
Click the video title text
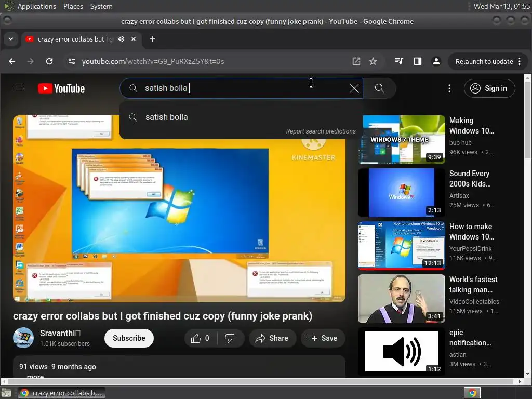163,316
